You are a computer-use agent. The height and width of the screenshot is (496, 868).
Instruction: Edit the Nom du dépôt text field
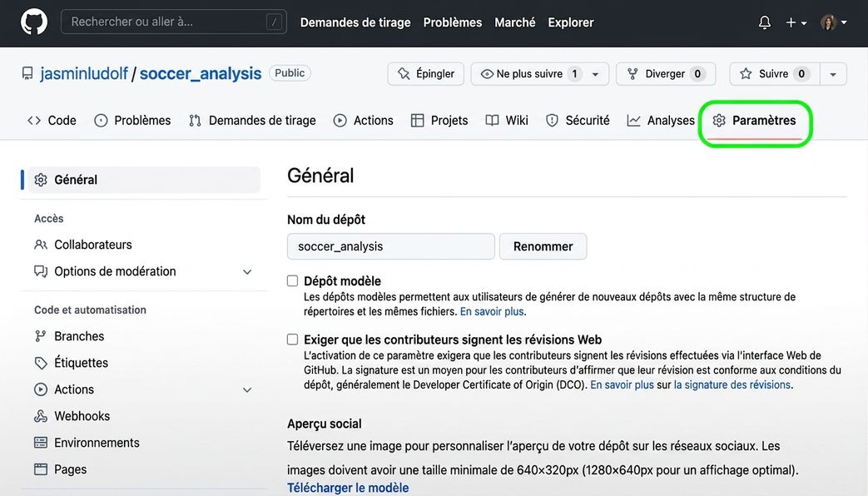point(391,246)
